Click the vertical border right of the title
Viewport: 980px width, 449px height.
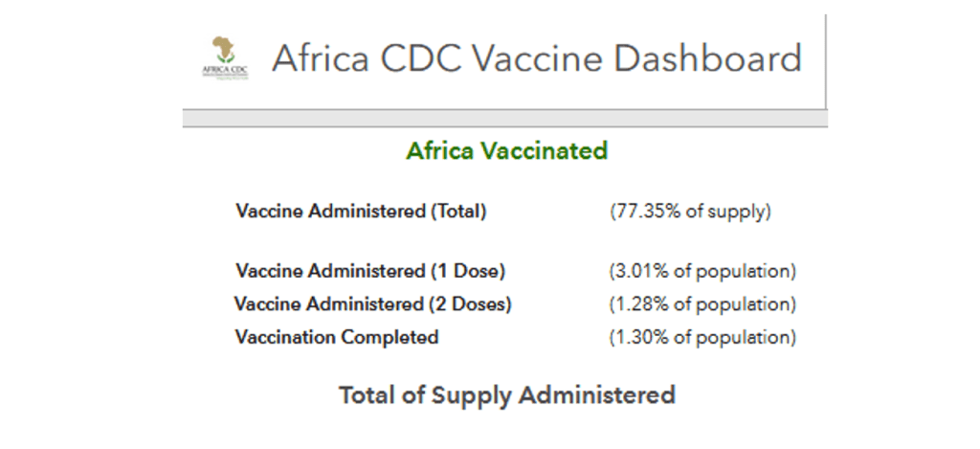tap(826, 57)
